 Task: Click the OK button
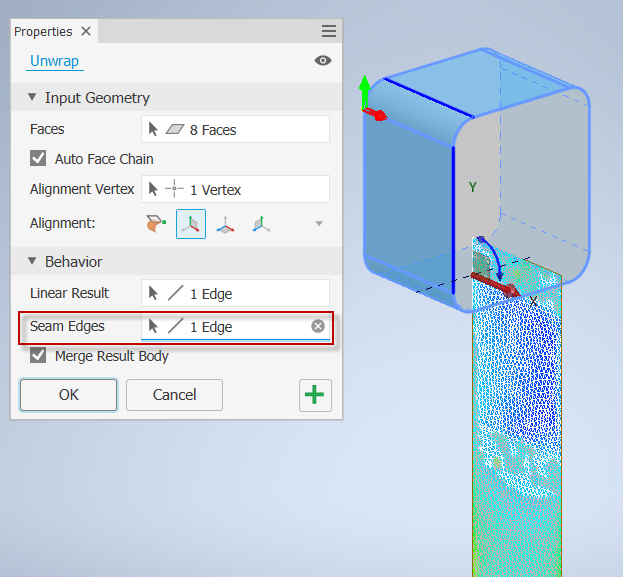68,395
